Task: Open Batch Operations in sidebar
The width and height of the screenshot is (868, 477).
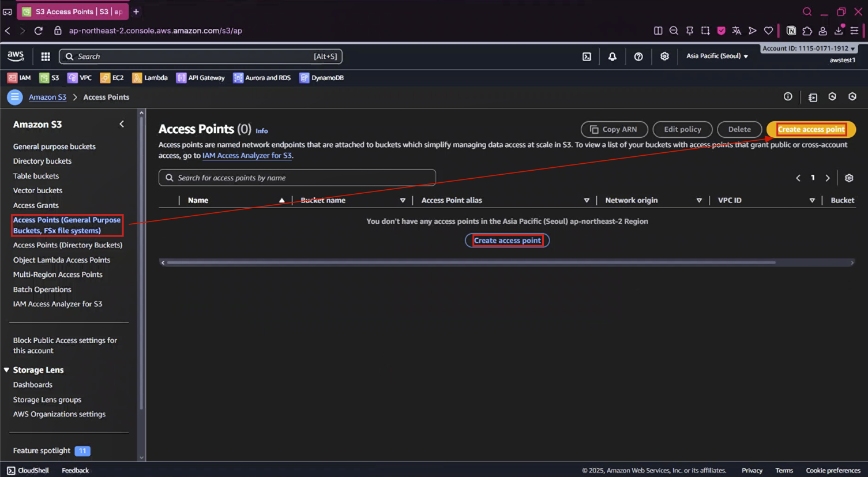Action: click(x=42, y=290)
